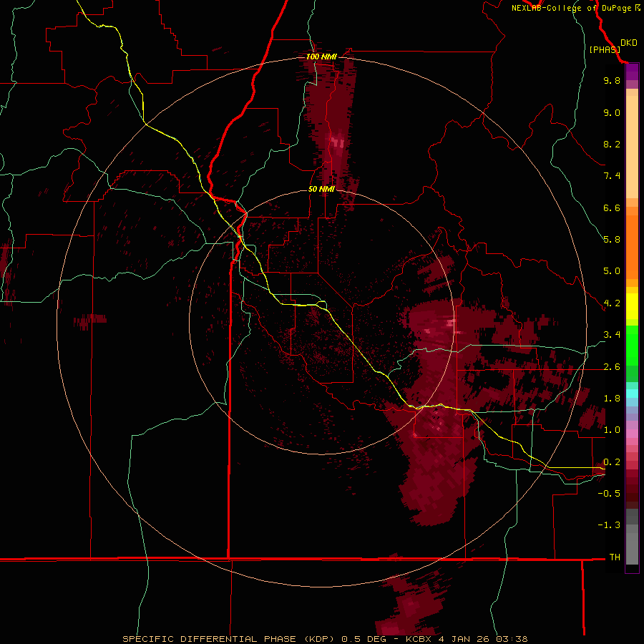Click the 3.4 legend value

(612, 335)
